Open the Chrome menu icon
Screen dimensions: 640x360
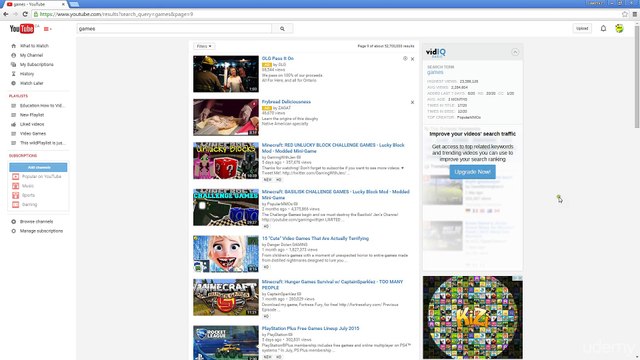tap(635, 14)
